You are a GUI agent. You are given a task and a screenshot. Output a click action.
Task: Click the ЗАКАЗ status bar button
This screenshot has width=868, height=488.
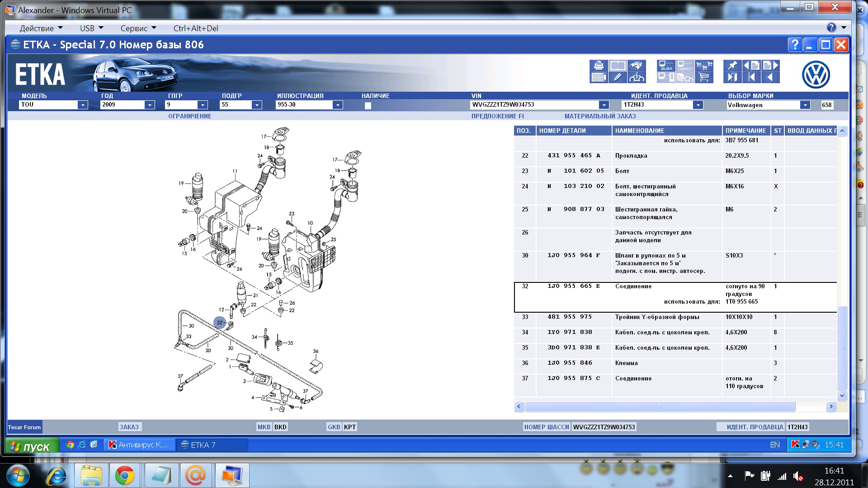pos(129,427)
